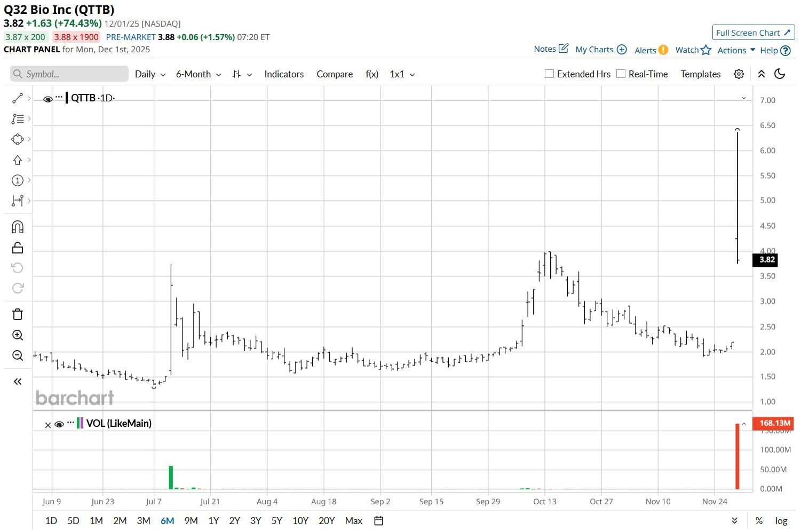Toggle percent scale mode
The height and width of the screenshot is (532, 801).
pyautogui.click(x=759, y=521)
